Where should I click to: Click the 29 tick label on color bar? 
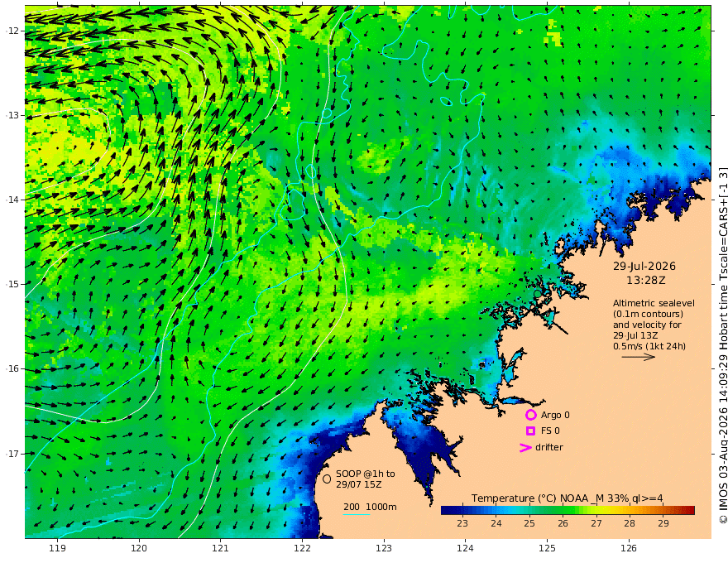[663, 523]
